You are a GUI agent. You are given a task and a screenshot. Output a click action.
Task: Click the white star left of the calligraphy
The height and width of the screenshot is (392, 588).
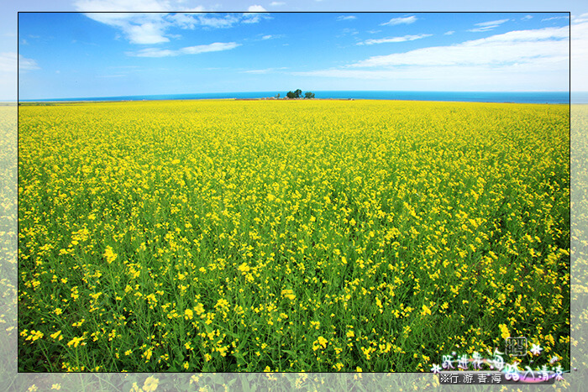(435, 368)
